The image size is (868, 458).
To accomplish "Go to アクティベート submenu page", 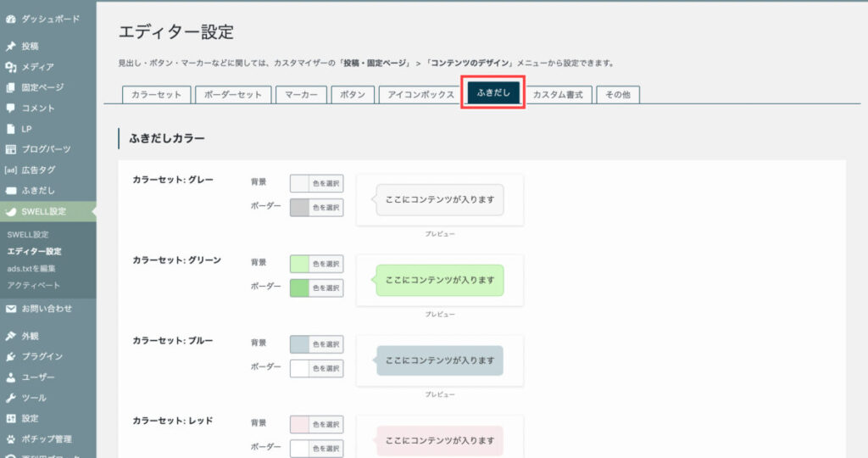I will pos(34,285).
